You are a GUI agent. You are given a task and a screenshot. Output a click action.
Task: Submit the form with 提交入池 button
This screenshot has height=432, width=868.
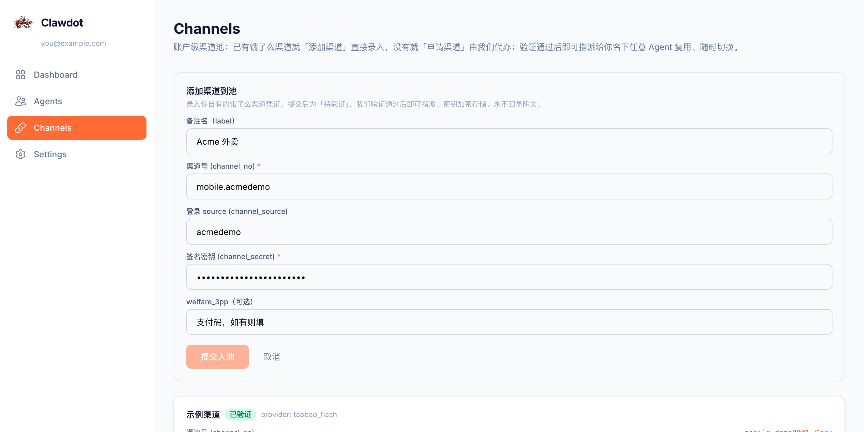tap(217, 357)
